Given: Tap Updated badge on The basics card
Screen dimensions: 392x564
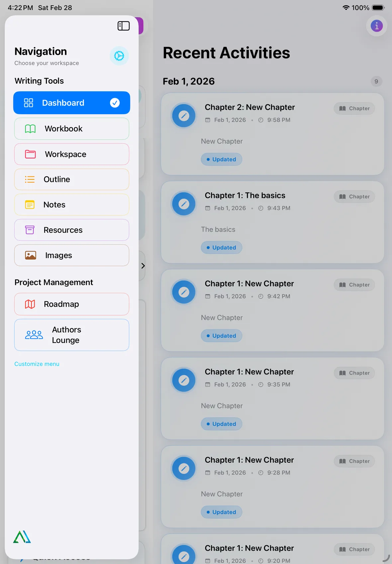Looking at the screenshot, I should coord(222,247).
